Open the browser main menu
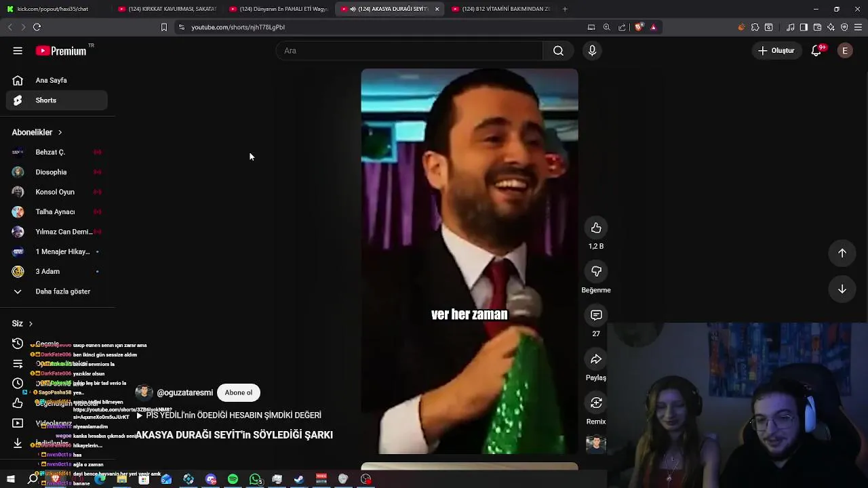The height and width of the screenshot is (488, 868). pos(858,27)
